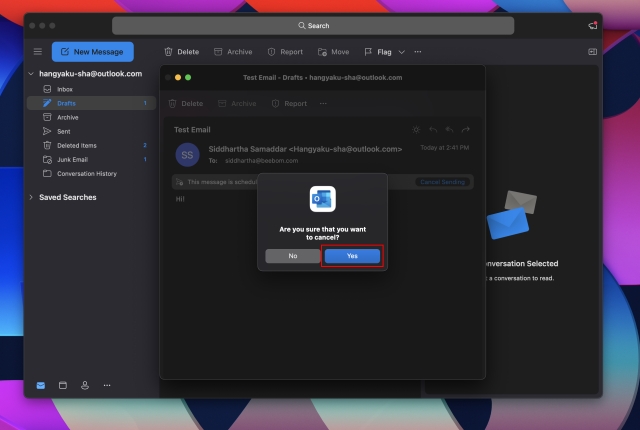Click the Archive box icon in sidebar

[47, 117]
